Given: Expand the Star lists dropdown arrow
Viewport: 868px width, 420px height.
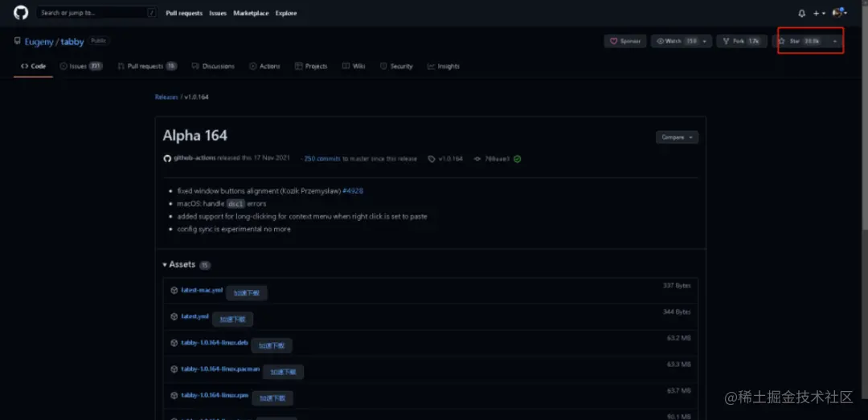Looking at the screenshot, I should 835,41.
